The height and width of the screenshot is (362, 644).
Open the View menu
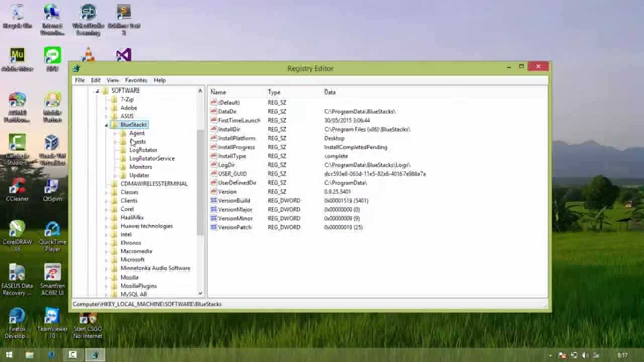[112, 80]
